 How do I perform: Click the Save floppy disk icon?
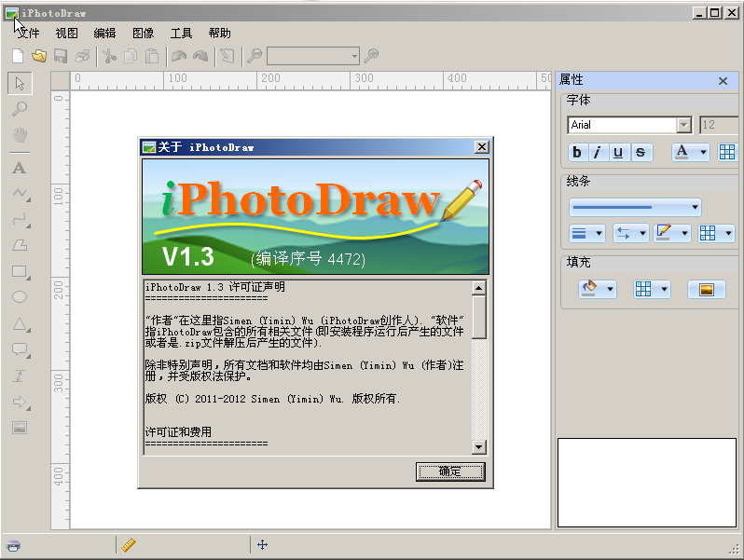61,56
